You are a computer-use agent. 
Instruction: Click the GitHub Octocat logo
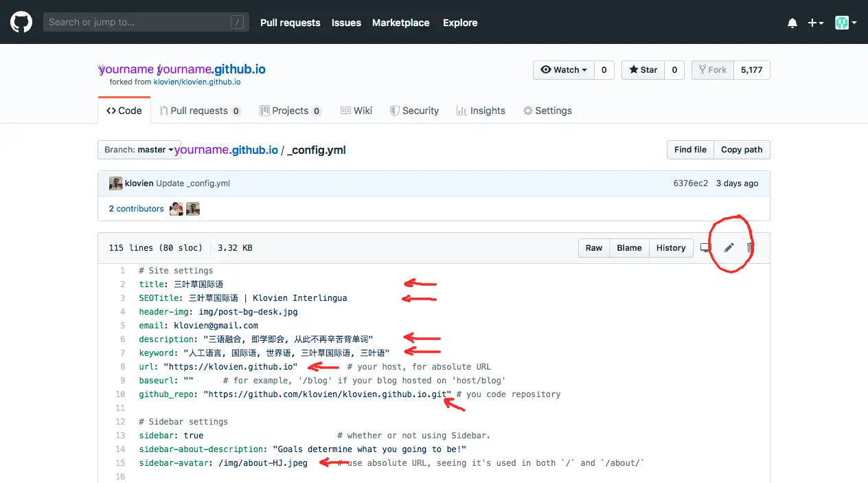point(21,22)
